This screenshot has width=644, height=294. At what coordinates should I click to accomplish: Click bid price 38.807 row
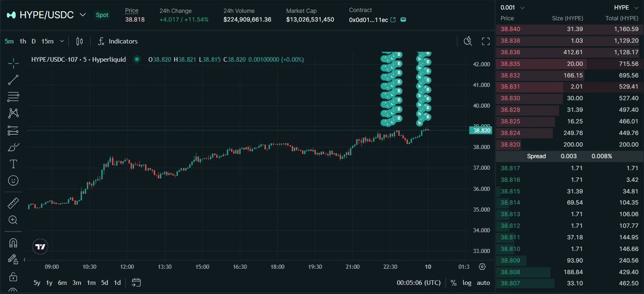(569, 283)
